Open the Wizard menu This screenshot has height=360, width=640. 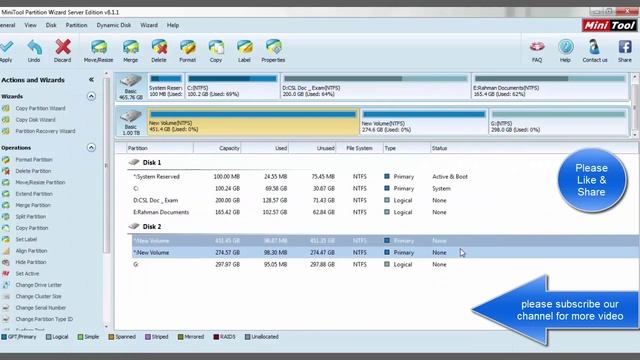[x=149, y=25]
